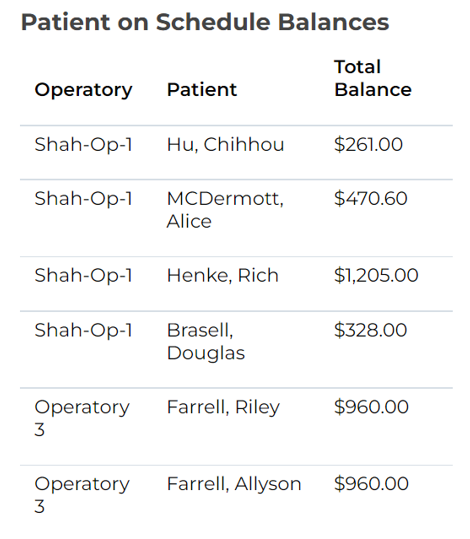Click the Patient on Schedule Balances title
470x539 pixels.
pos(205,22)
